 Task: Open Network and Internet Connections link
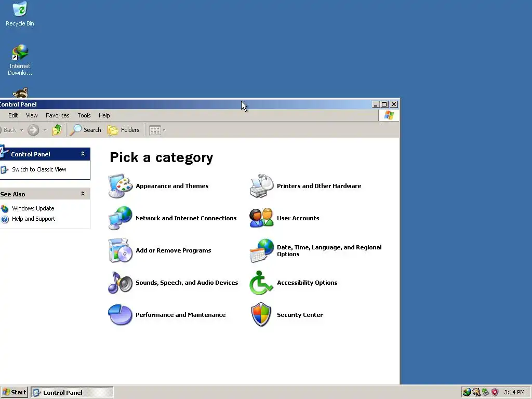pos(186,218)
